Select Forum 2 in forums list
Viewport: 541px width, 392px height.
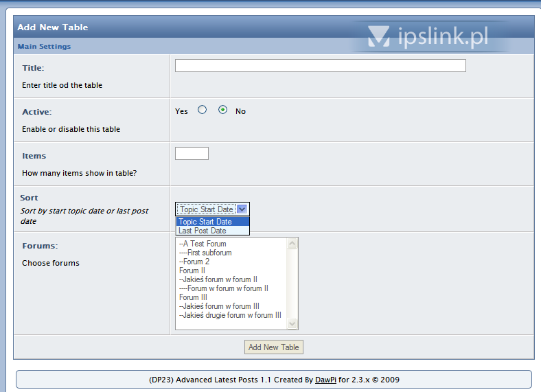pyautogui.click(x=195, y=262)
